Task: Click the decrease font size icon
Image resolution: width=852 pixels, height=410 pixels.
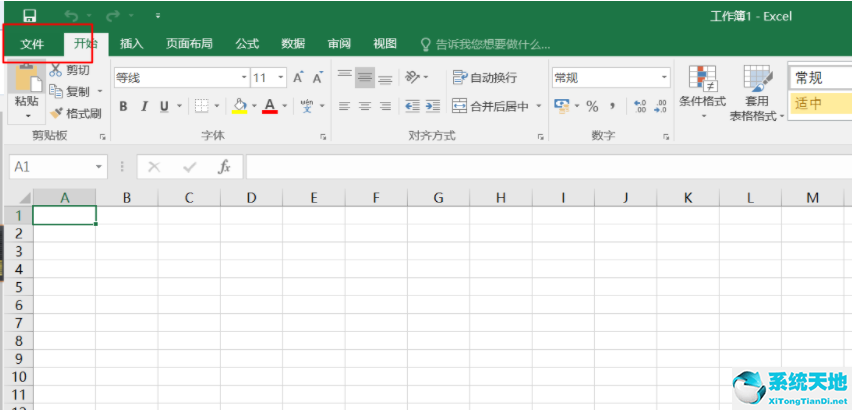Action: (x=318, y=78)
